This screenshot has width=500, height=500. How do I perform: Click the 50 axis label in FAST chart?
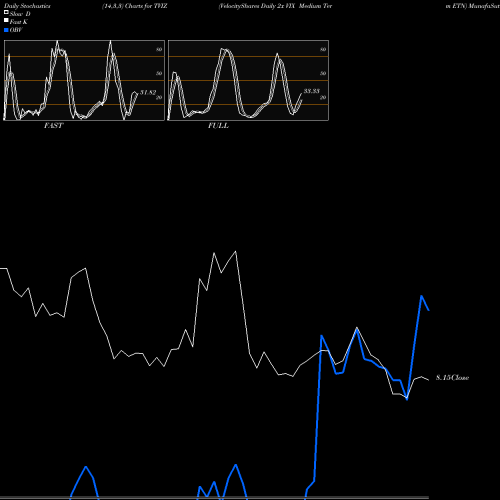coord(159,74)
